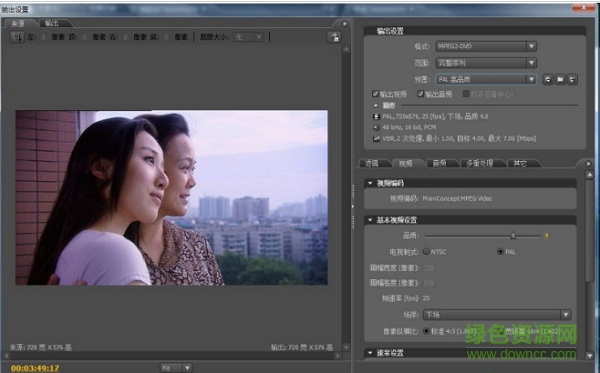Image resolution: width=600 pixels, height=373 pixels.
Task: Collapse the 视频编码 (Video Codec) section
Action: 370,183
